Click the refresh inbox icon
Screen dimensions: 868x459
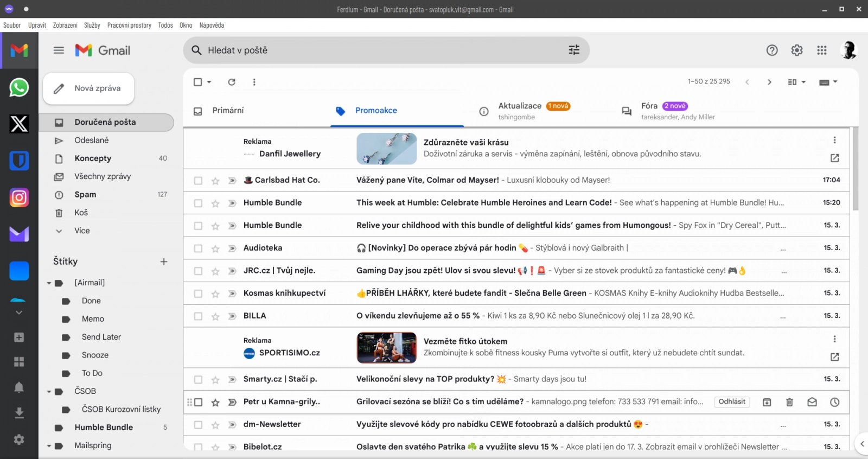click(232, 82)
